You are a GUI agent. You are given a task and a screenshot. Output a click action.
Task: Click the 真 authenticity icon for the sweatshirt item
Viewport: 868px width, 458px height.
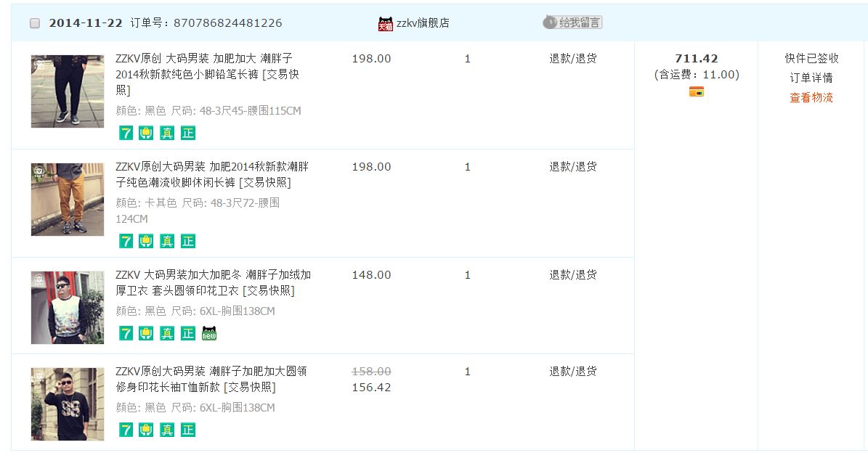coord(167,333)
